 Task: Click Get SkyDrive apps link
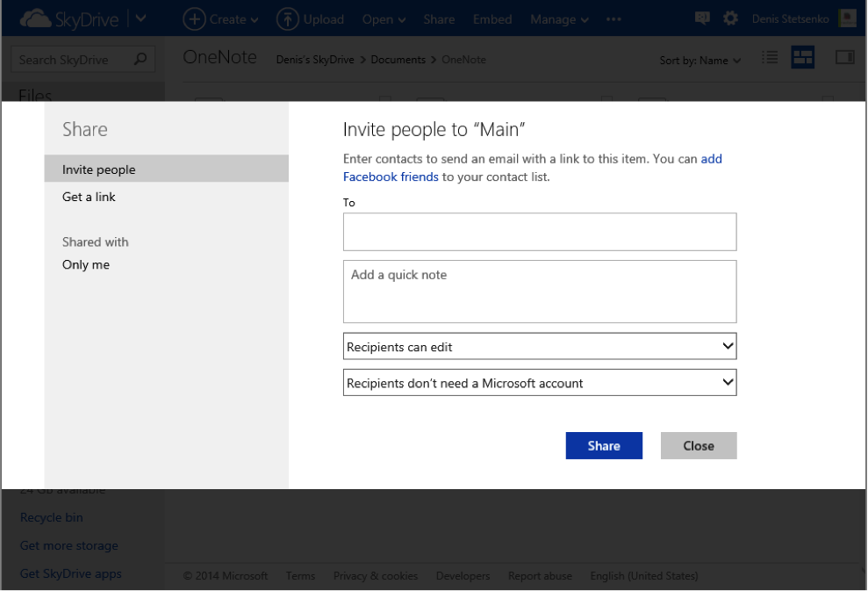coord(71,573)
